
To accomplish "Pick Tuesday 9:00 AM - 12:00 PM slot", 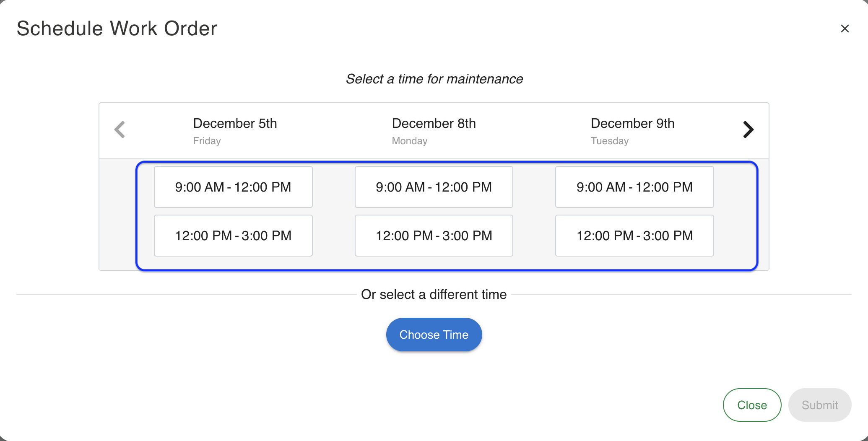I will (x=634, y=187).
